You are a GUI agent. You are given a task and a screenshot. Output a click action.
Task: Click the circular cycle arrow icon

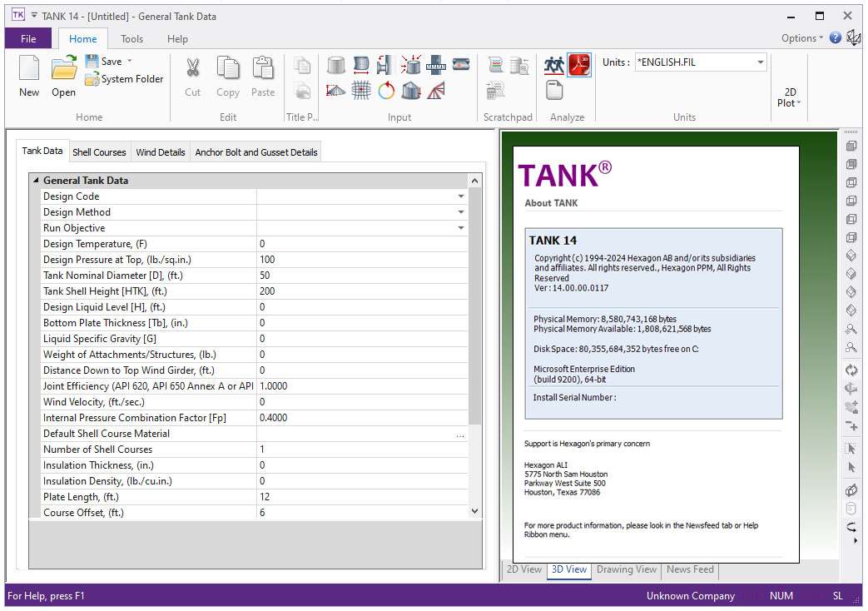pyautogui.click(x=386, y=90)
